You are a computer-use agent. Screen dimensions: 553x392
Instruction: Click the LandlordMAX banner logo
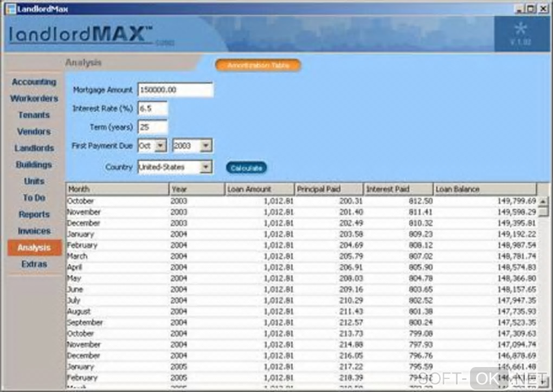point(80,35)
